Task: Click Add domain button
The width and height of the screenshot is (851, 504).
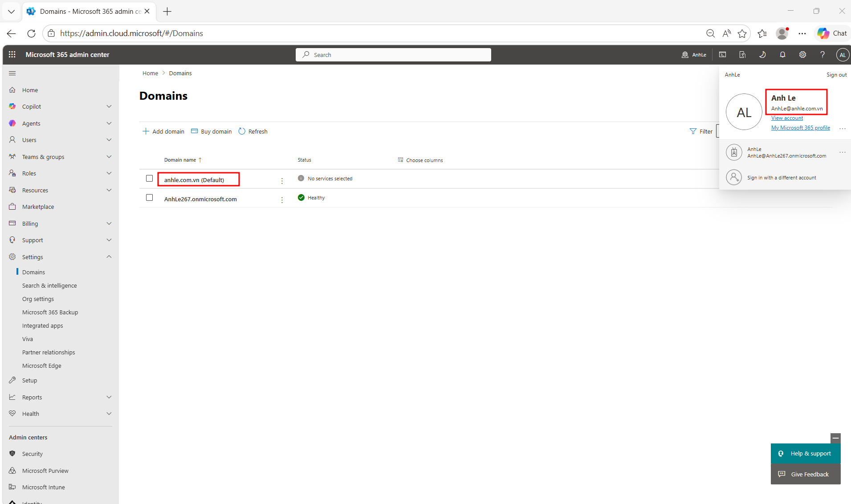Action: pyautogui.click(x=163, y=131)
